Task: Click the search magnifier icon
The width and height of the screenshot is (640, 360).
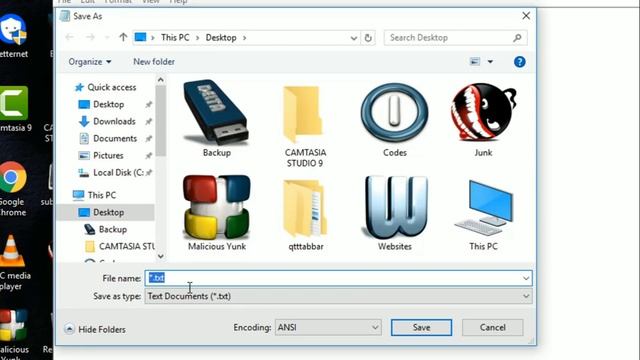Action: (517, 38)
